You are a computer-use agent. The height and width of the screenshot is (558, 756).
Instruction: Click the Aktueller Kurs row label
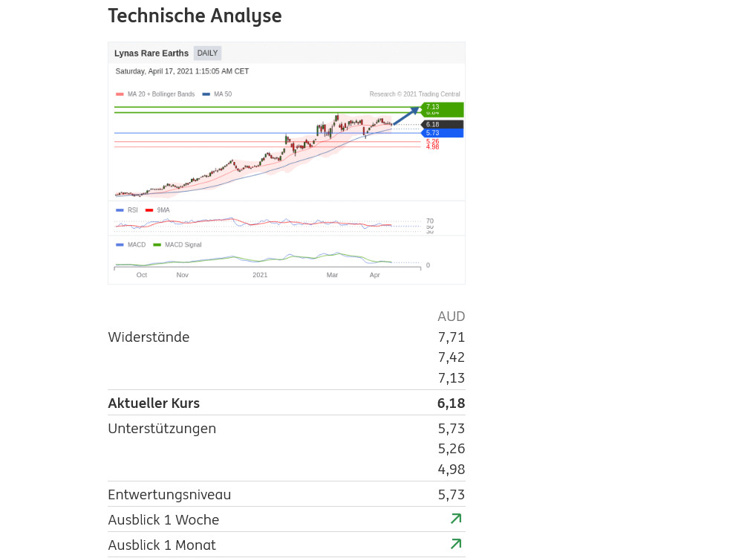154,403
